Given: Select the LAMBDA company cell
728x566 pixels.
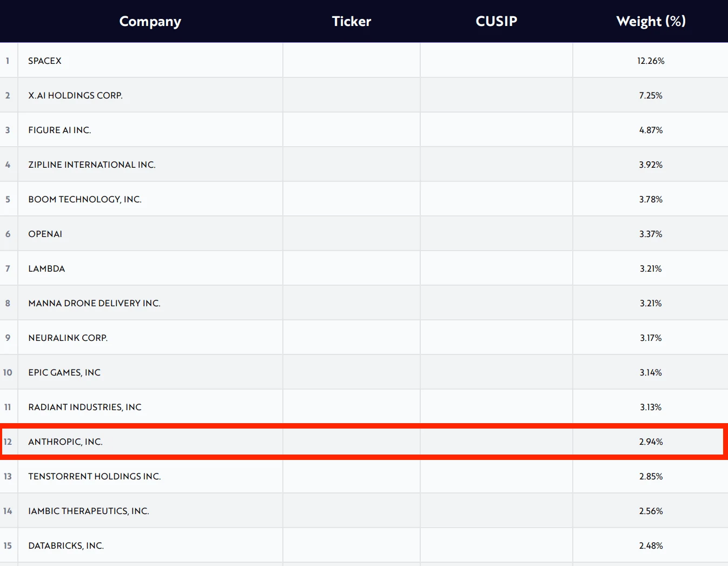Looking at the screenshot, I should pyautogui.click(x=47, y=268).
